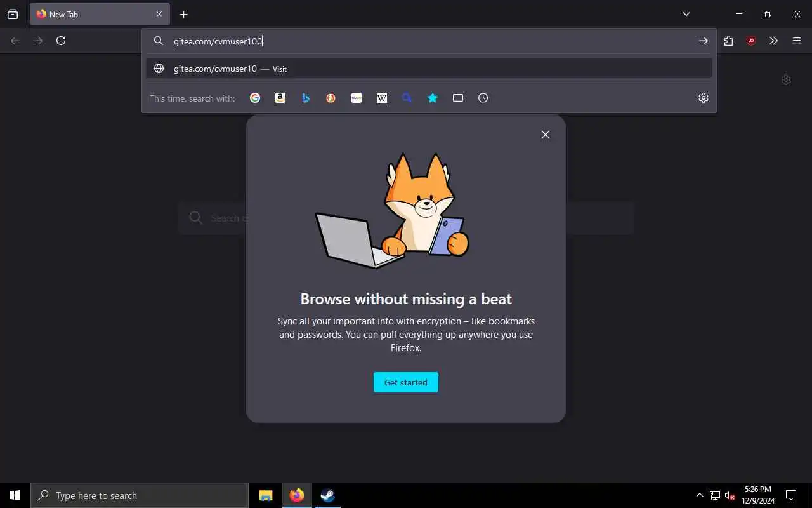
Task: Open network status tray icon
Action: tap(715, 495)
